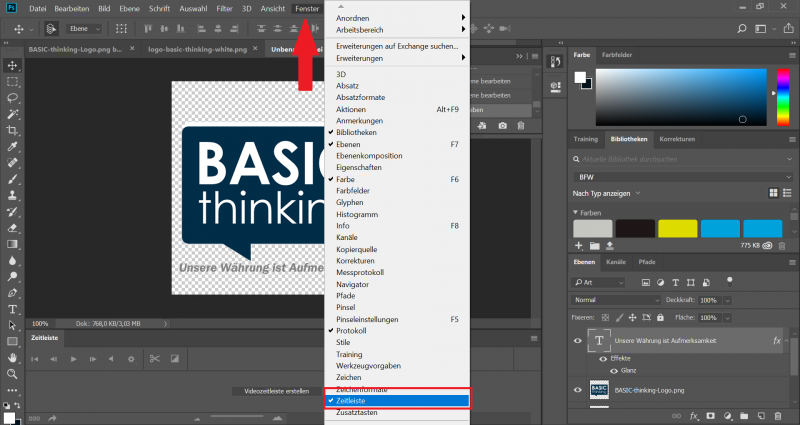Select the yellow library color swatch
This screenshot has width=800, height=425.
tap(678, 229)
